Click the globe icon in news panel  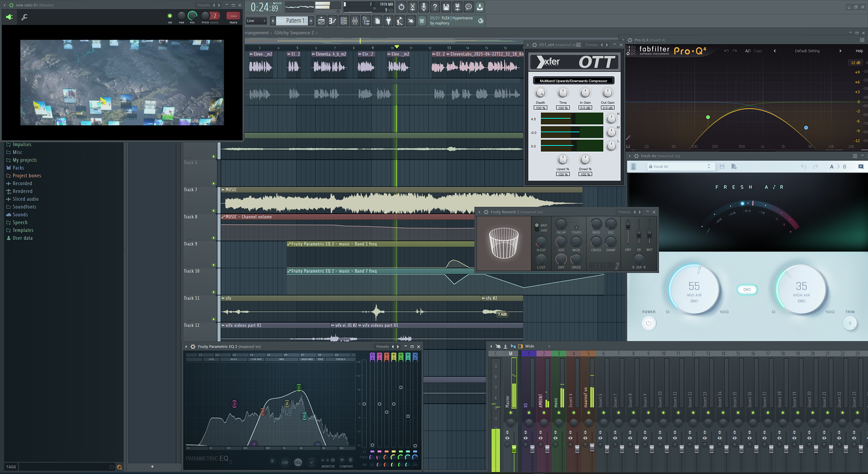(x=481, y=21)
